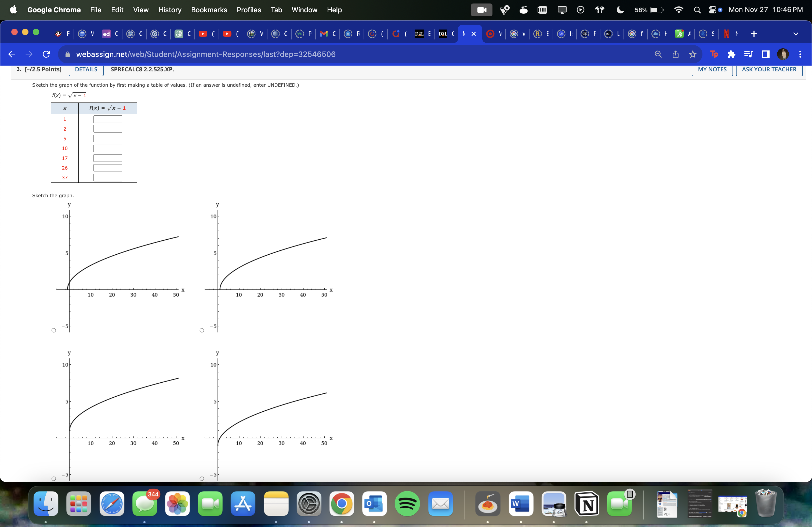The image size is (812, 527).
Task: Select the bottom-right graph option
Action: 202,479
